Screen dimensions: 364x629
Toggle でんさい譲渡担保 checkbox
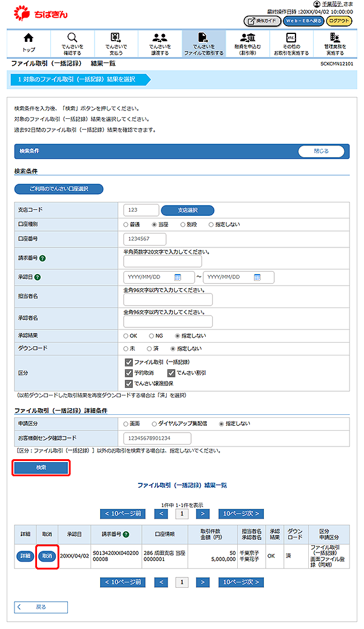(129, 384)
